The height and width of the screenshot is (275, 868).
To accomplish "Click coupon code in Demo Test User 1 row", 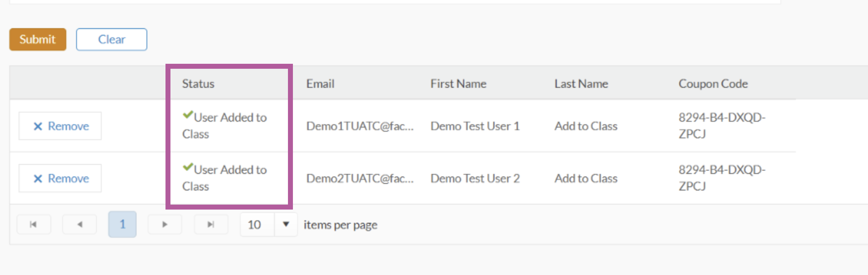I will point(722,125).
